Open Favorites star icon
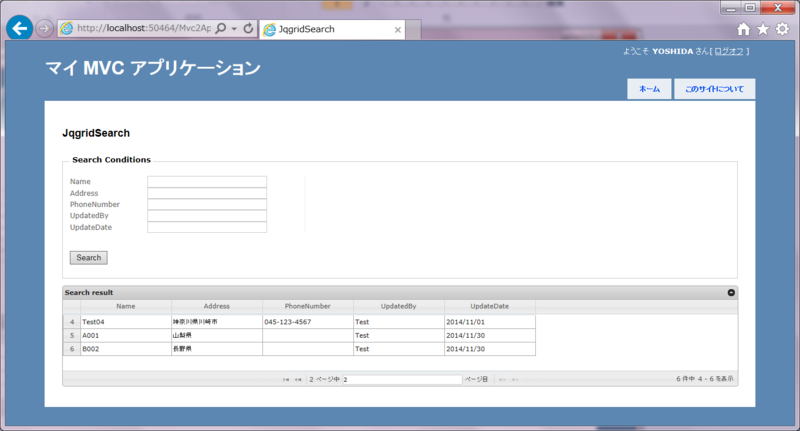The width and height of the screenshot is (800, 431). [763, 29]
